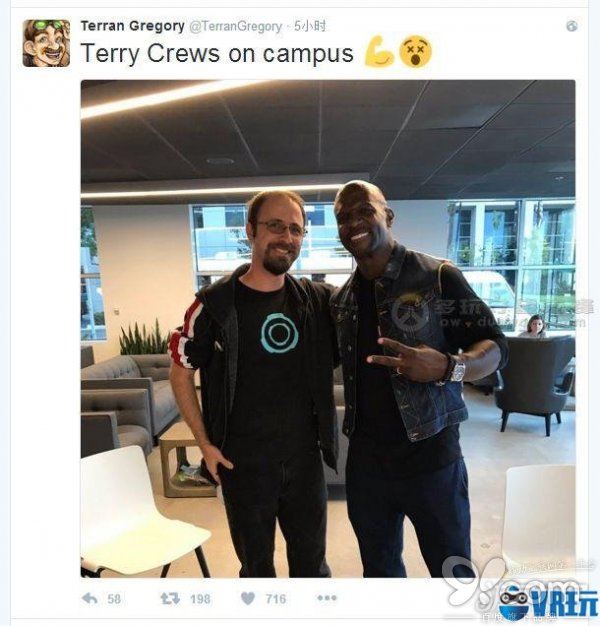Click the VR玩 goggles logo watermark

tap(549, 603)
